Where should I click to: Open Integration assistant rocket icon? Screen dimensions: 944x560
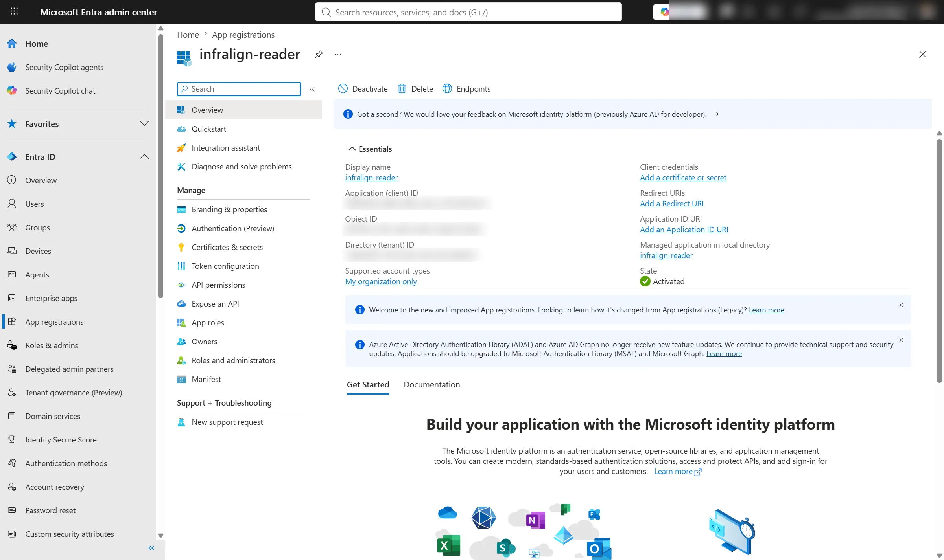click(181, 148)
